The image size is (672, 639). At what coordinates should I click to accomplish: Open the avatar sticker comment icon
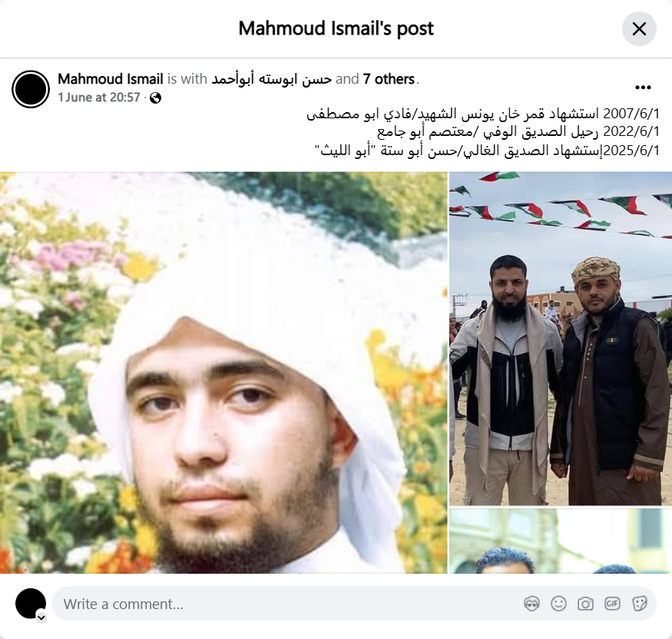coord(531,604)
